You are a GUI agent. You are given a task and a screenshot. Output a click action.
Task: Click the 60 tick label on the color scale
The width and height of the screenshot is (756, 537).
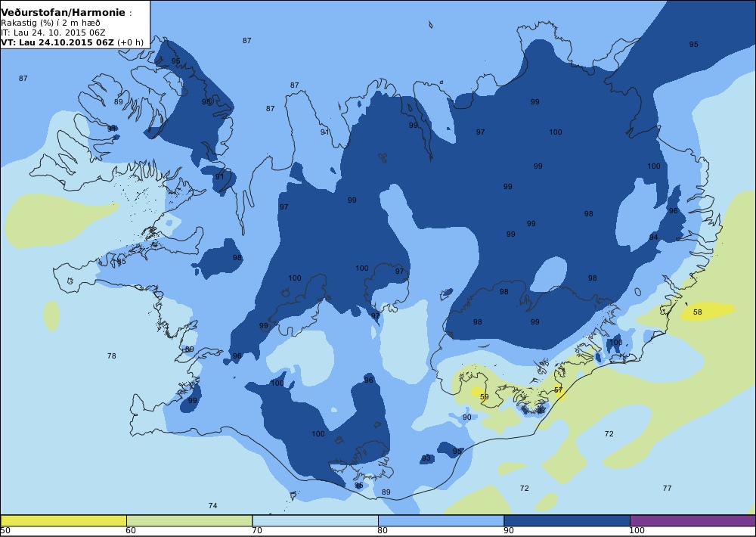pos(131,531)
